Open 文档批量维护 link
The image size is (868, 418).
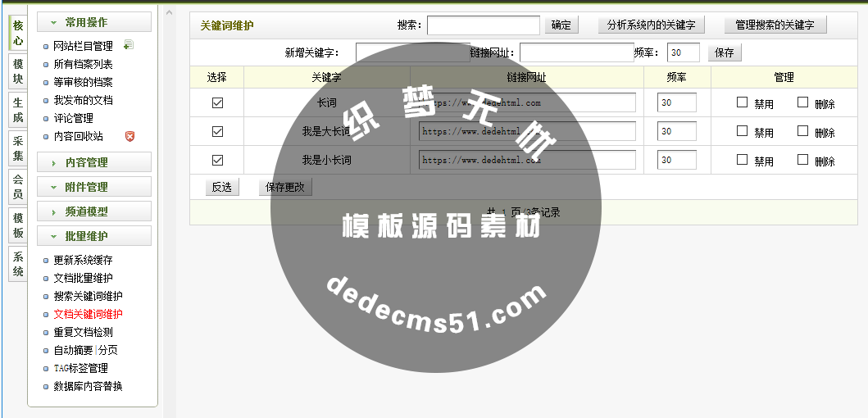(83, 278)
